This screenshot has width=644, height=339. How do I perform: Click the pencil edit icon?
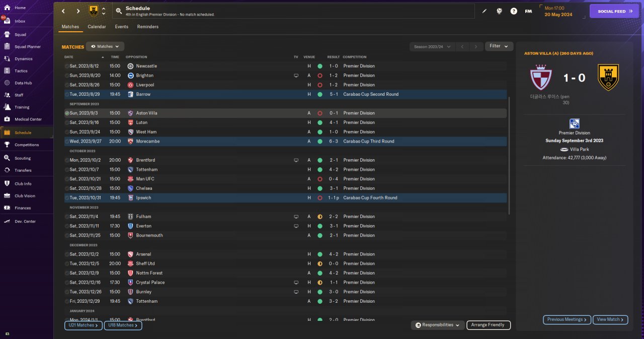485,11
